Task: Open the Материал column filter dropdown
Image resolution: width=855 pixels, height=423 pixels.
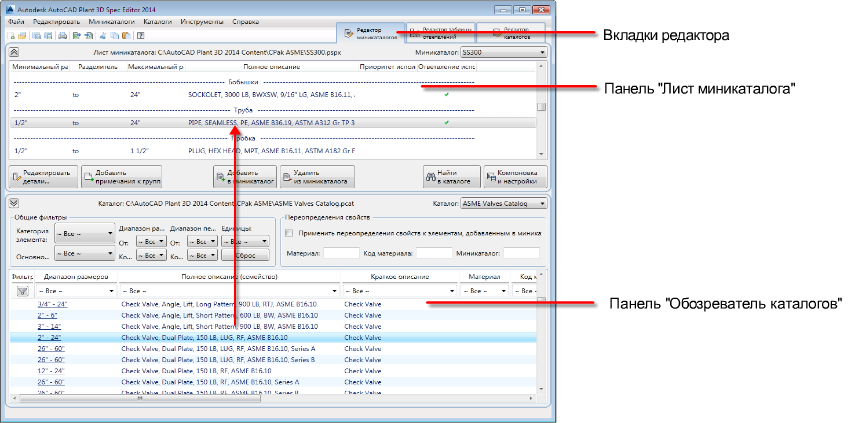Action: pos(484,291)
